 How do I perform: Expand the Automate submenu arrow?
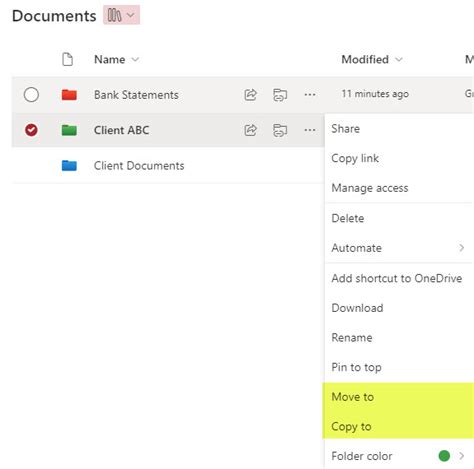pyautogui.click(x=461, y=248)
